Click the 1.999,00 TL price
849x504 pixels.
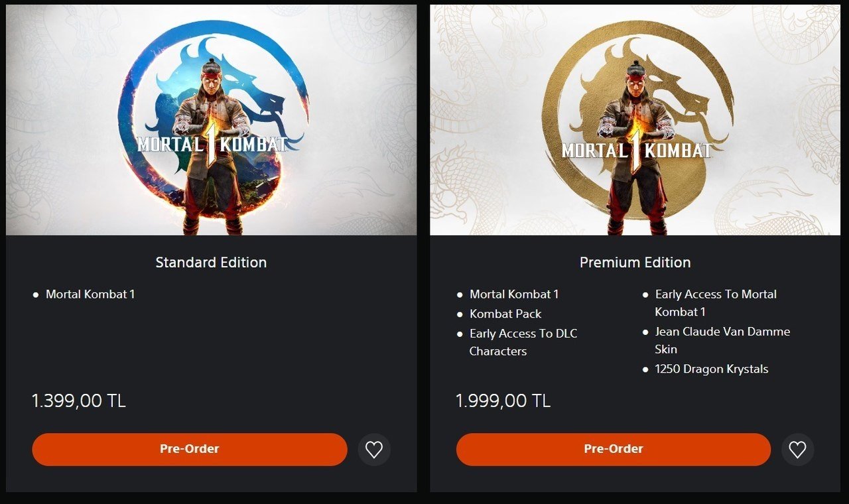pos(503,401)
